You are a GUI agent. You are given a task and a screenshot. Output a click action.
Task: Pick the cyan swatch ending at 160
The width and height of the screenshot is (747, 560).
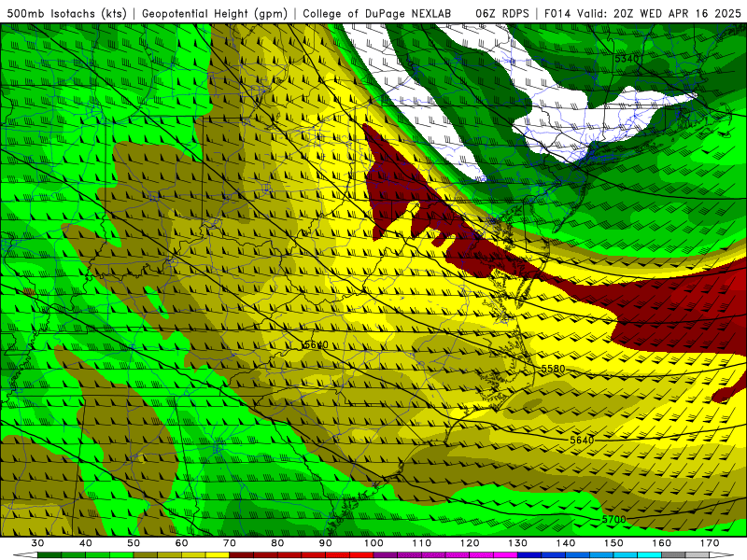649,554
